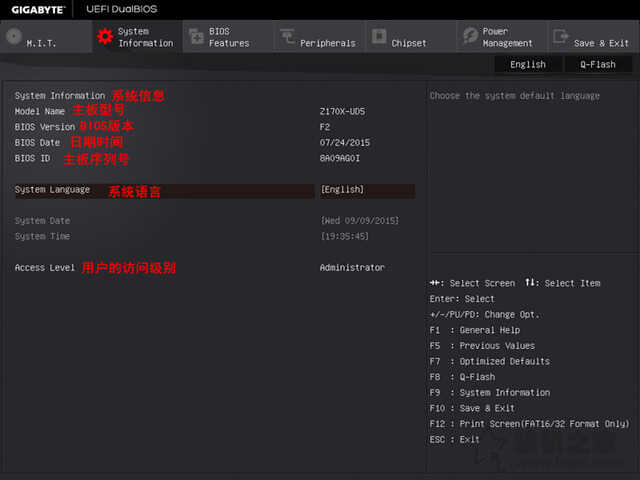Click the Select Screen arrows hint
Screen dimensions: 640x480
click(472, 283)
